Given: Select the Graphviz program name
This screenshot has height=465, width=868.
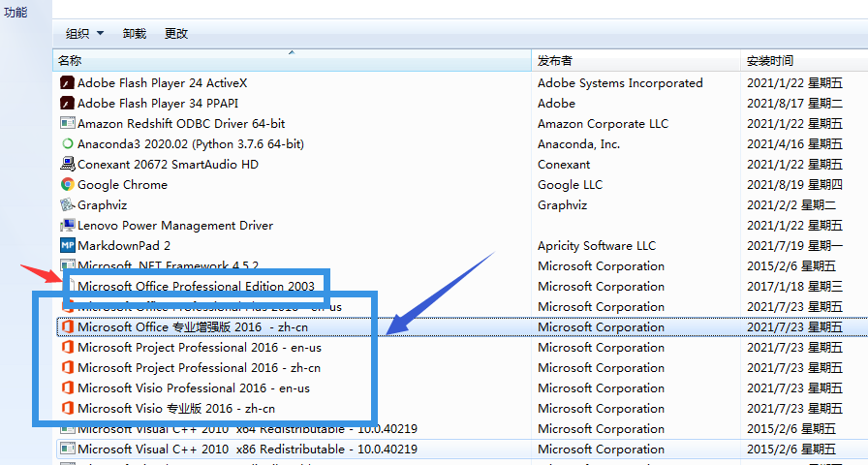Looking at the screenshot, I should (x=103, y=205).
